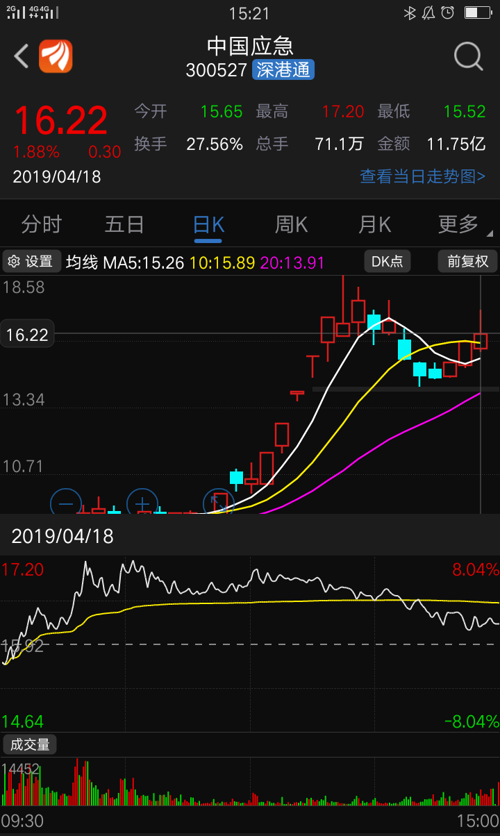Toggle the DK点 indicator

tap(387, 261)
